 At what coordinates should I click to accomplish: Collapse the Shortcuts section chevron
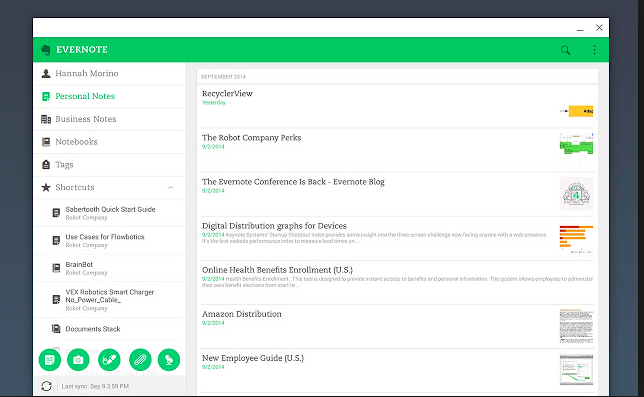click(170, 188)
